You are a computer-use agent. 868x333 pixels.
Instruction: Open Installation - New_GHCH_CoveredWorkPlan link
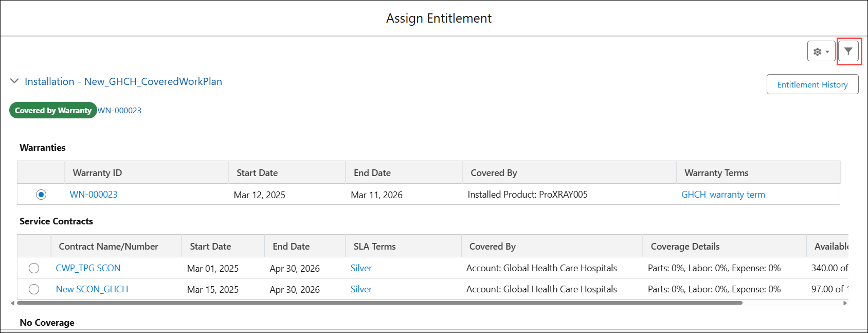click(x=123, y=81)
